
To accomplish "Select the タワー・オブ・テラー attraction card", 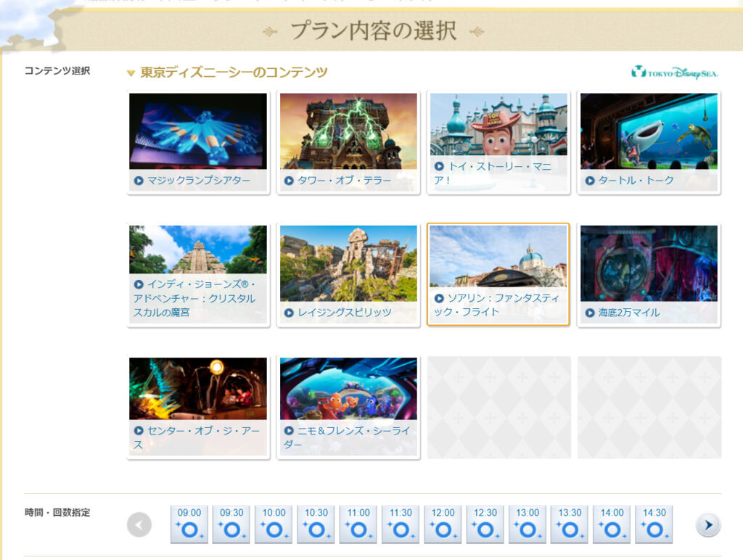I will point(348,143).
